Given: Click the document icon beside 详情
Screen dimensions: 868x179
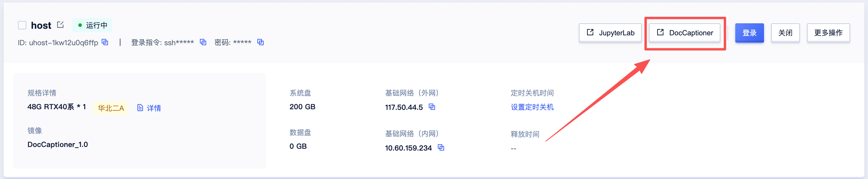Looking at the screenshot, I should click(x=140, y=108).
